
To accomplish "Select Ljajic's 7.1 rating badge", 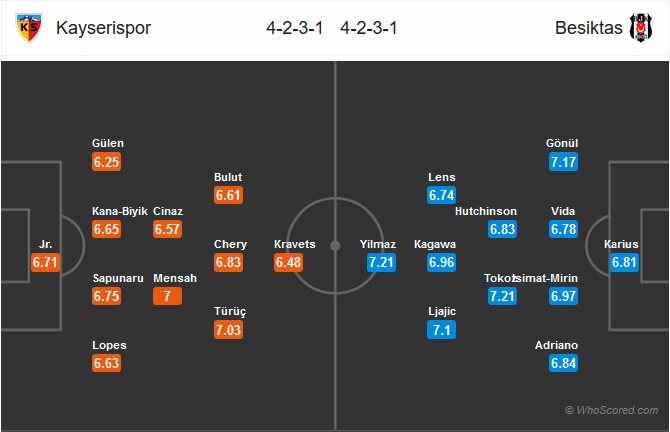I will [441, 329].
